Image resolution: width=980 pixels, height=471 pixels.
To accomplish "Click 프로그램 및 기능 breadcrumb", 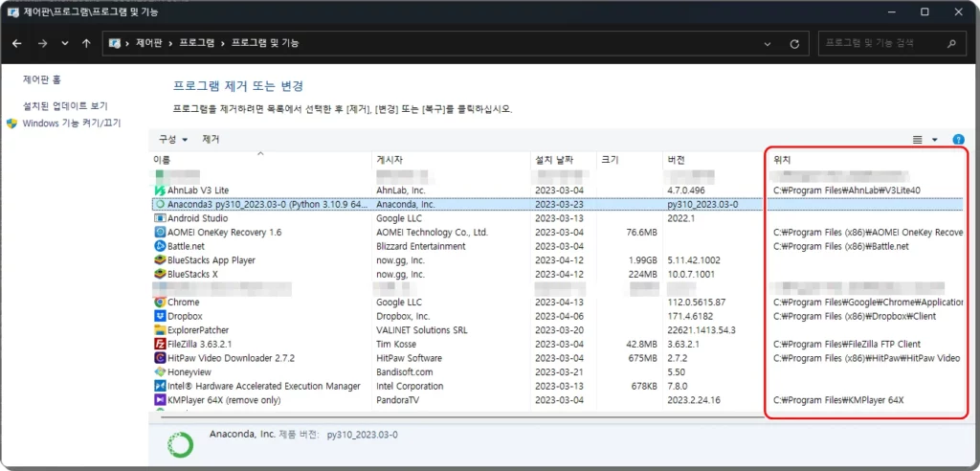I will (265, 44).
